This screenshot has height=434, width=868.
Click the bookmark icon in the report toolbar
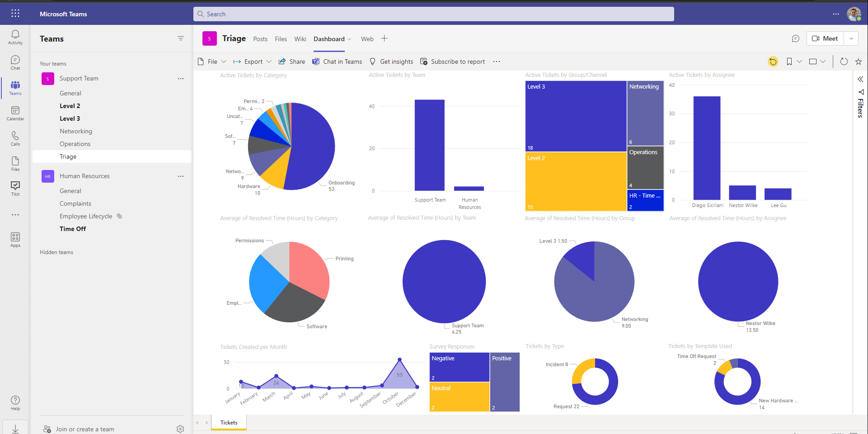click(x=789, y=61)
